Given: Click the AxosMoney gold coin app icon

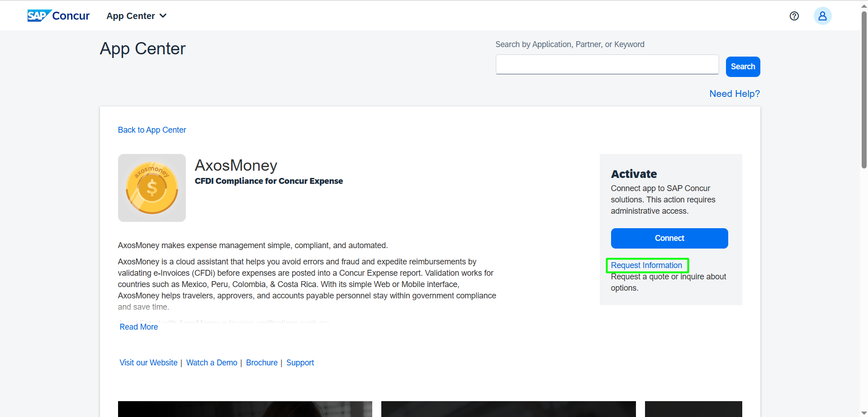Looking at the screenshot, I should [x=152, y=188].
